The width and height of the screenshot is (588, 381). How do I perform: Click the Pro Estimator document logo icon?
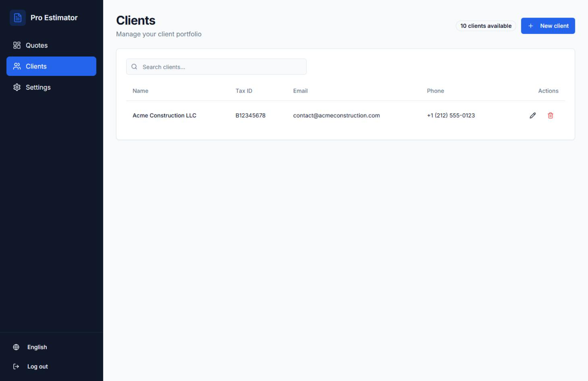pos(17,17)
